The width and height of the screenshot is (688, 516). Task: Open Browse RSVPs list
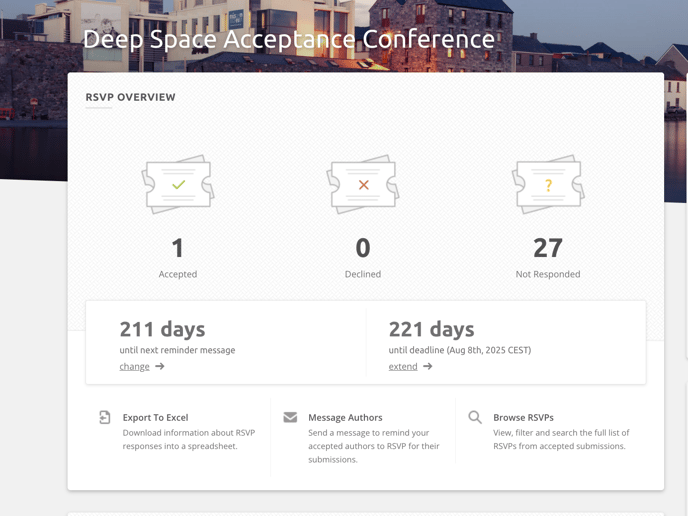coord(523,417)
